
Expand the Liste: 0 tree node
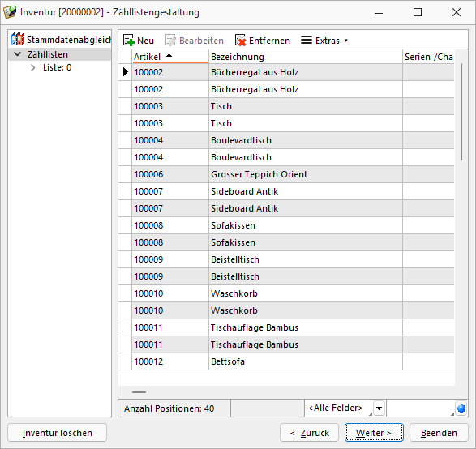(32, 67)
